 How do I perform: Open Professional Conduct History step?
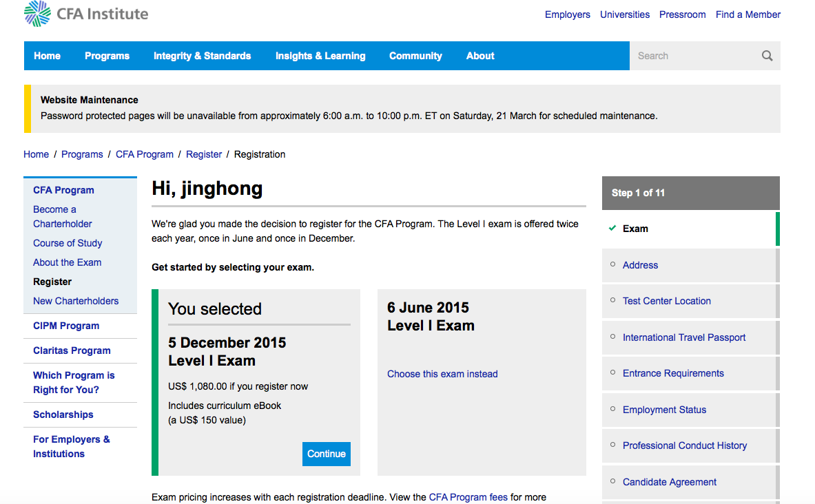click(x=684, y=445)
